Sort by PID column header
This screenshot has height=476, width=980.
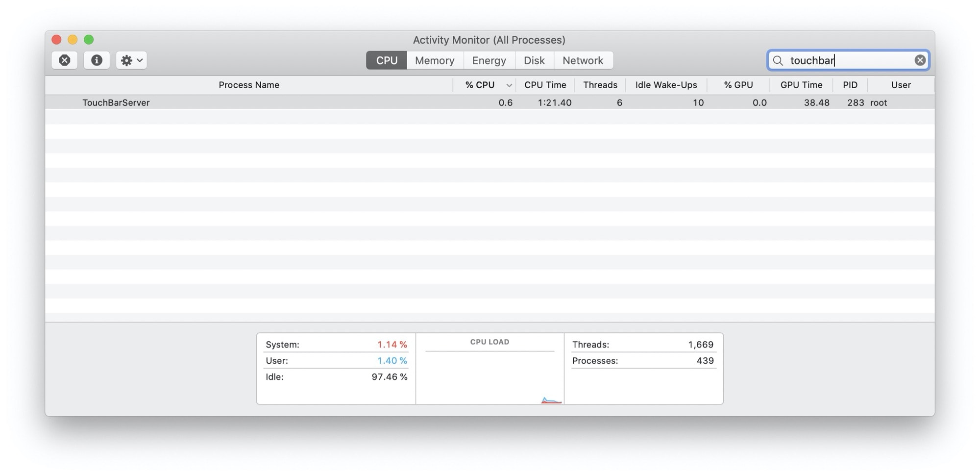(x=850, y=85)
